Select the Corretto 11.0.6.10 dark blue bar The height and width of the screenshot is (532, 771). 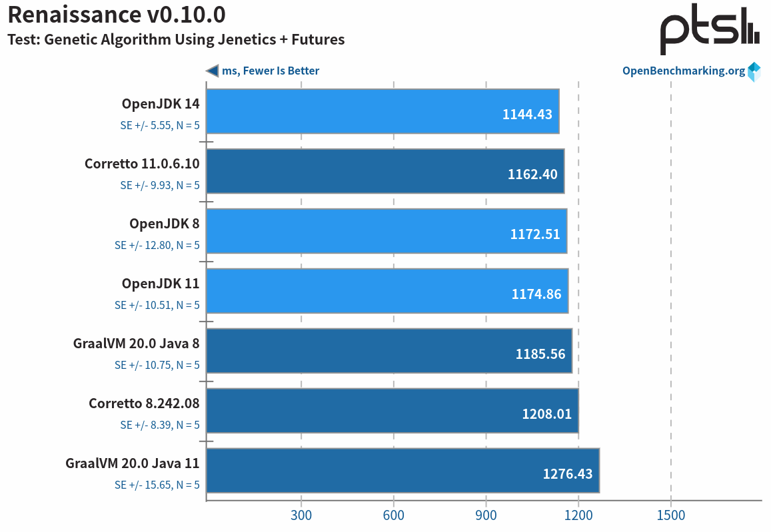(x=385, y=171)
